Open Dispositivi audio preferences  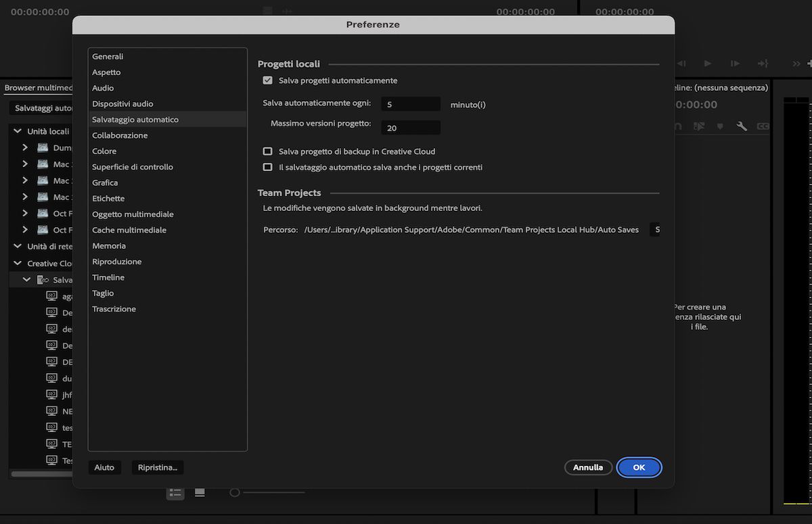[x=167, y=104]
